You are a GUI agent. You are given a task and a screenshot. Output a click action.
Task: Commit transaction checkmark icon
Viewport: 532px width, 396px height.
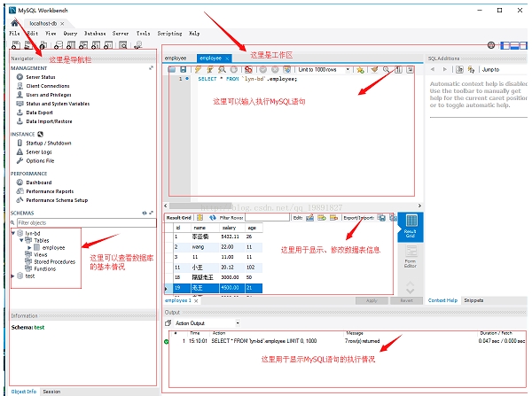tap(263, 69)
